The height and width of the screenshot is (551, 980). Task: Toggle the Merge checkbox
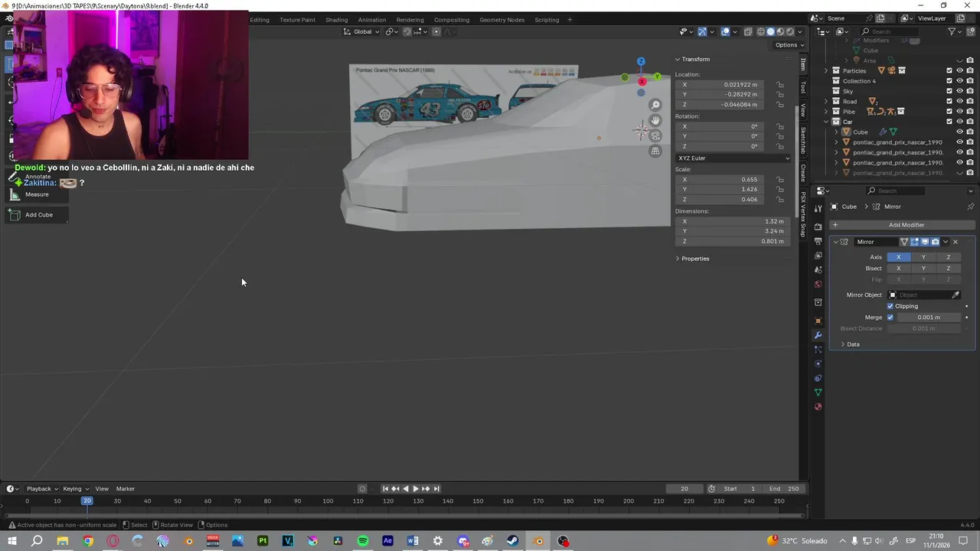point(890,318)
